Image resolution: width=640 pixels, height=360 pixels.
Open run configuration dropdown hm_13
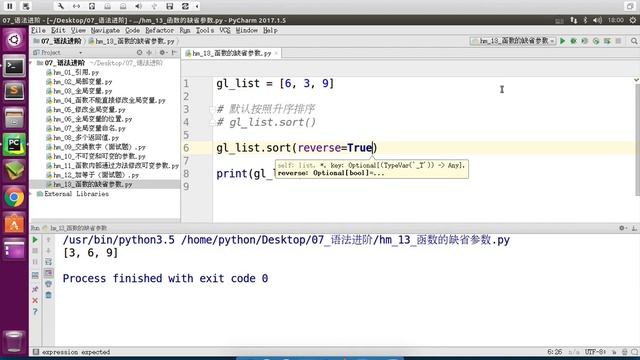513,41
